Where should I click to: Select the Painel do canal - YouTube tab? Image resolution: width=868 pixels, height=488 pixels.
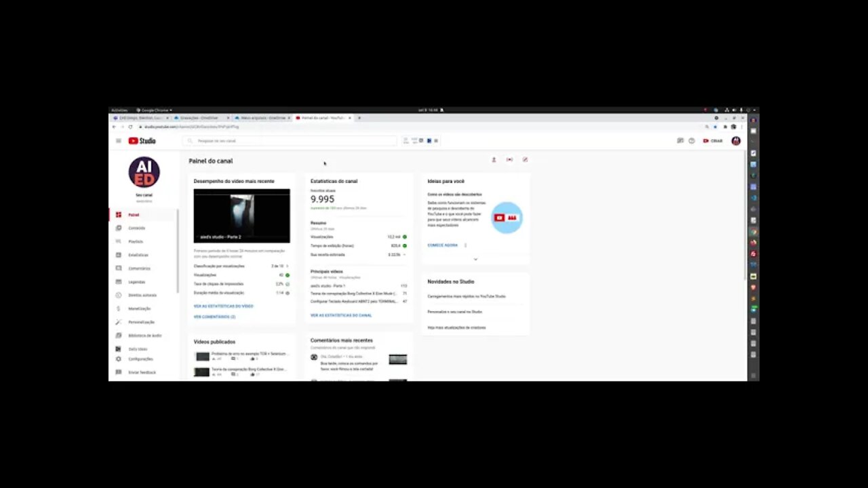pyautogui.click(x=323, y=118)
